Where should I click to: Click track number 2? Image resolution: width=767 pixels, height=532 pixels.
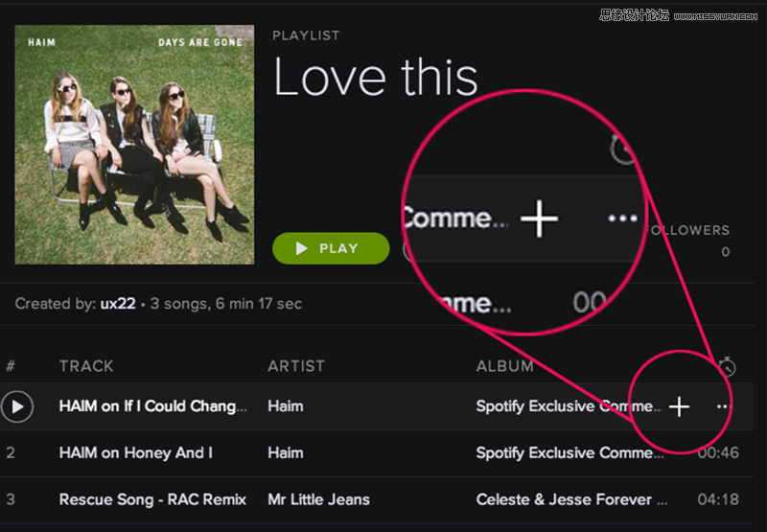point(11,452)
